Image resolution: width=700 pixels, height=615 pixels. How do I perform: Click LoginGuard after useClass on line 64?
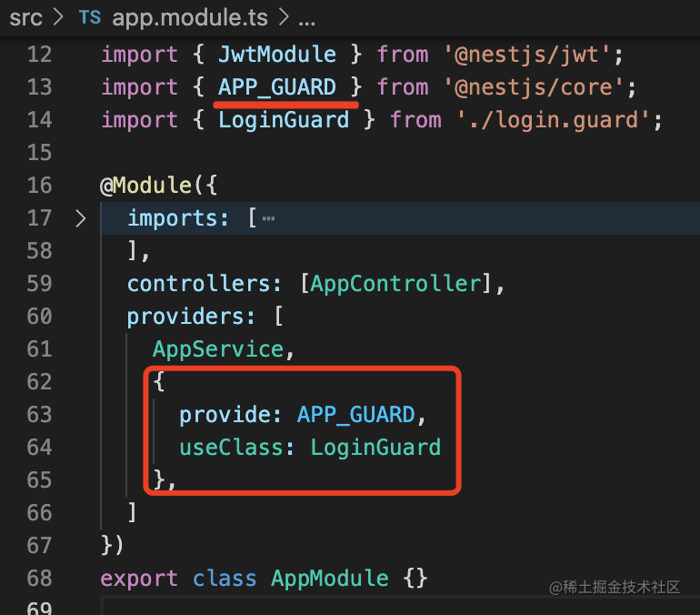pos(375,447)
